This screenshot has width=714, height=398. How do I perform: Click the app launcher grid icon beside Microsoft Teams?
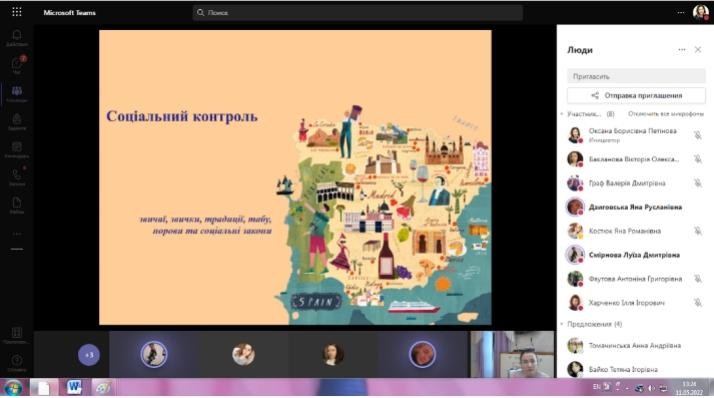tap(17, 12)
